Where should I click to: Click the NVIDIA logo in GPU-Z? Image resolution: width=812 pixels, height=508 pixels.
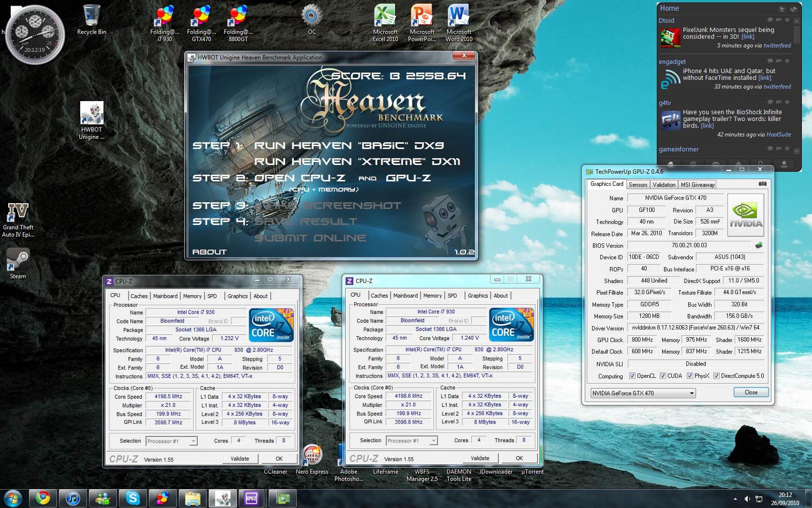746,215
